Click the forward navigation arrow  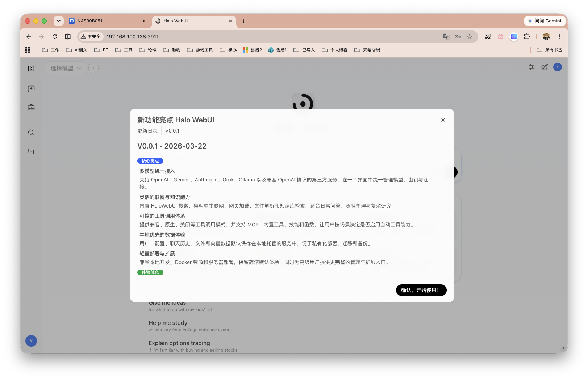42,37
